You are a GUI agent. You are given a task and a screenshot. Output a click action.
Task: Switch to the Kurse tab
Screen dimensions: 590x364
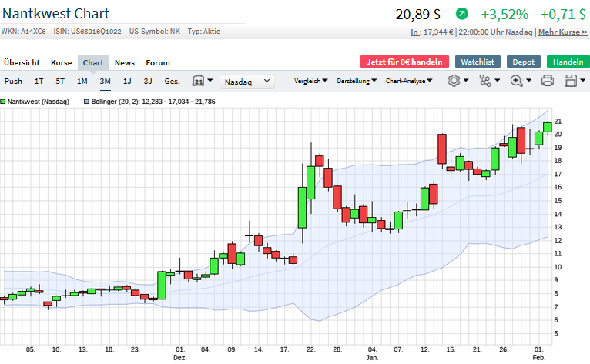[x=61, y=62]
